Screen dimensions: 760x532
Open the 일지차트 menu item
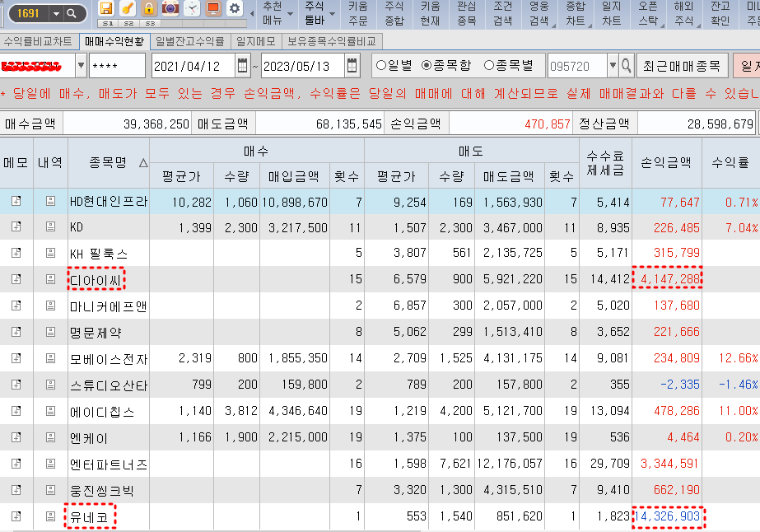611,13
